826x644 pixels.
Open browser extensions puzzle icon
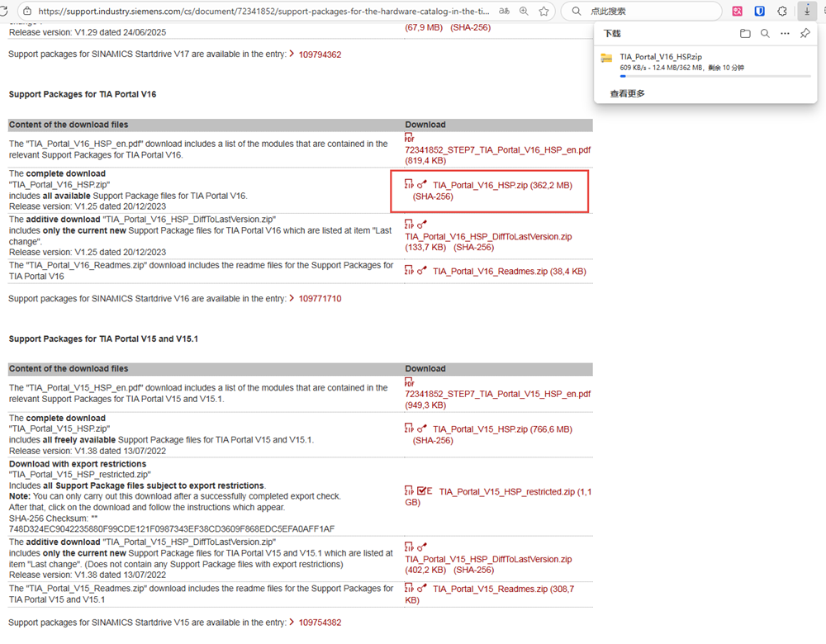coord(782,11)
